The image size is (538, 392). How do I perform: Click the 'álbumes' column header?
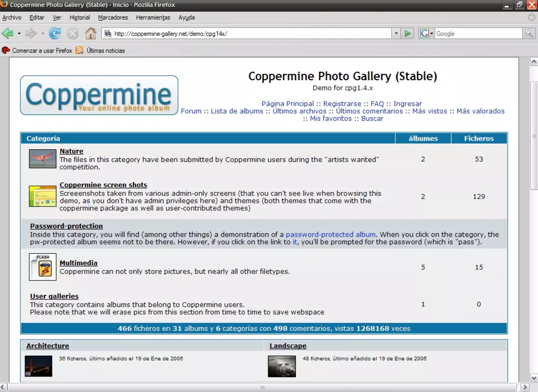pos(423,139)
